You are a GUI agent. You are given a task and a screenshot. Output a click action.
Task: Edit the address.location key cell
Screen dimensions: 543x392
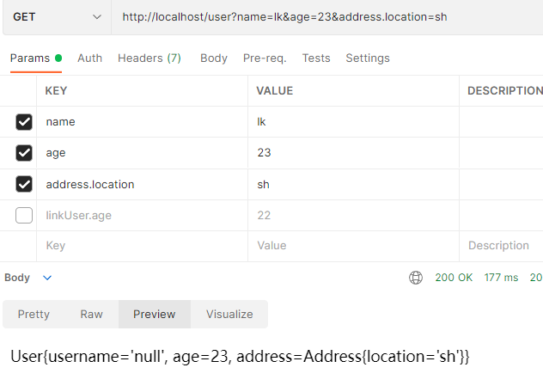(x=142, y=184)
